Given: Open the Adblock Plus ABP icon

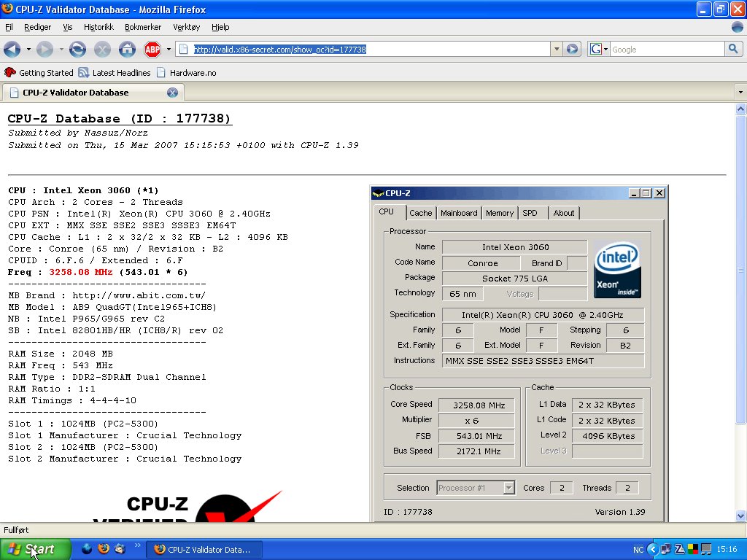Looking at the screenshot, I should click(x=152, y=49).
